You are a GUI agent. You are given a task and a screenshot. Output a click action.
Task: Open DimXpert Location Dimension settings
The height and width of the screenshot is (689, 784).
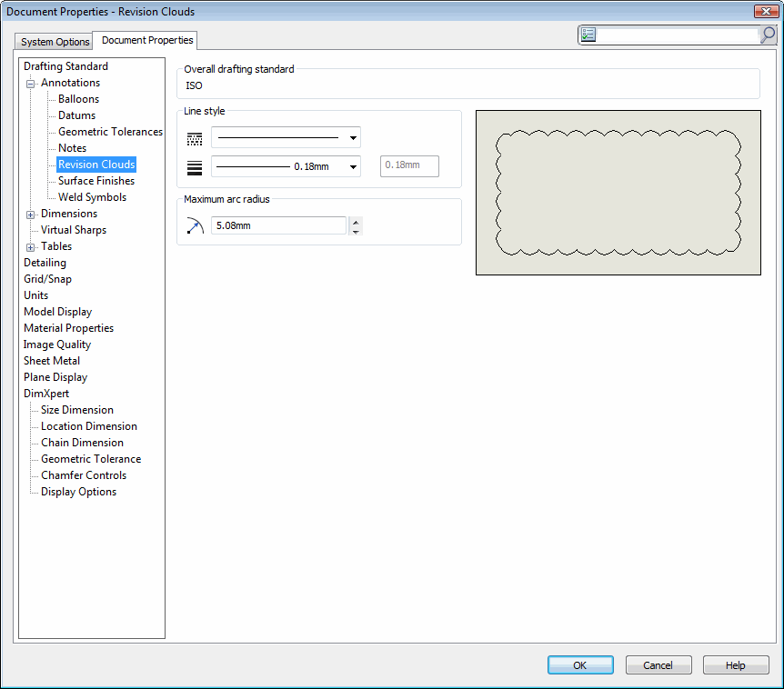89,426
